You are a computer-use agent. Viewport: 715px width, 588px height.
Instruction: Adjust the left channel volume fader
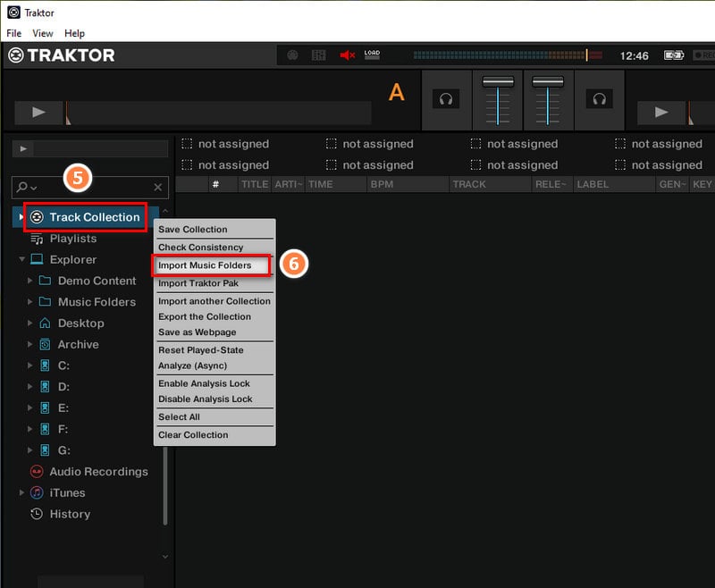coord(498,82)
